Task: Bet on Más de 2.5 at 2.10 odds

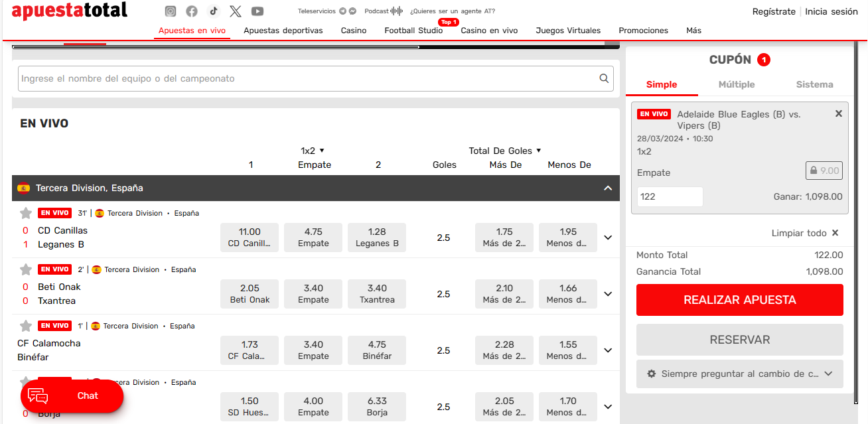Action: click(504, 294)
